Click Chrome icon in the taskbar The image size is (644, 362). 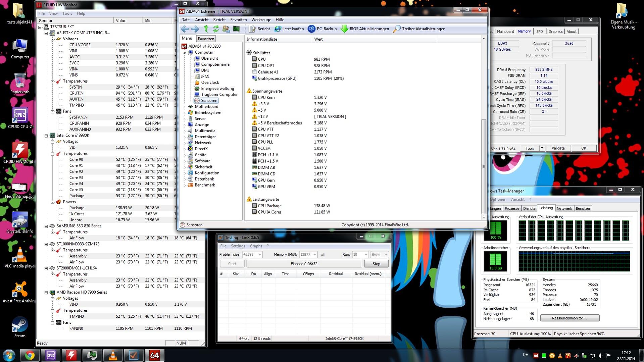tap(30, 355)
